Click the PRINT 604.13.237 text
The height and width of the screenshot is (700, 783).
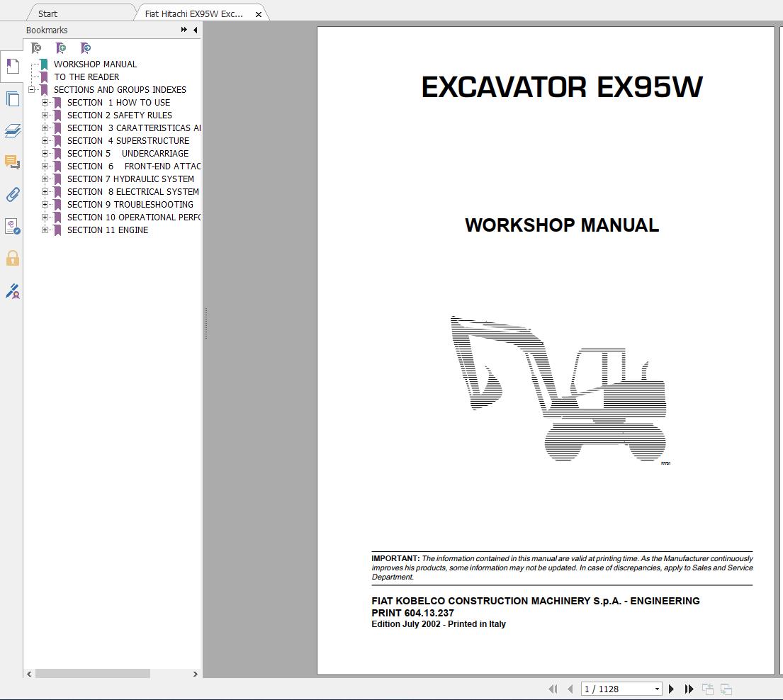(412, 613)
